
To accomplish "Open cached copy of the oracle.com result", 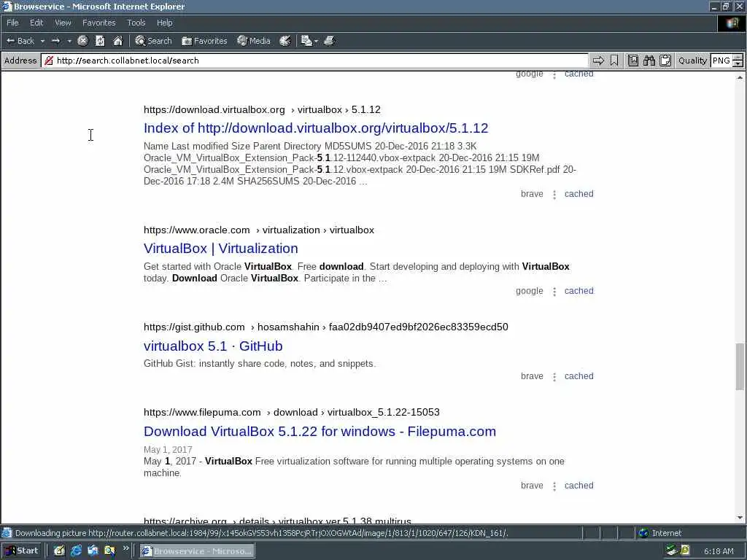I will coord(578,291).
